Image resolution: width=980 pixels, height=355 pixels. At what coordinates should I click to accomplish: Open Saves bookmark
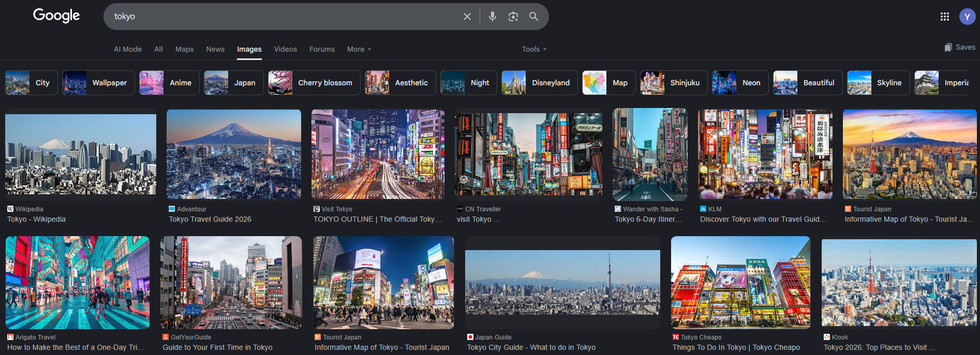point(960,47)
